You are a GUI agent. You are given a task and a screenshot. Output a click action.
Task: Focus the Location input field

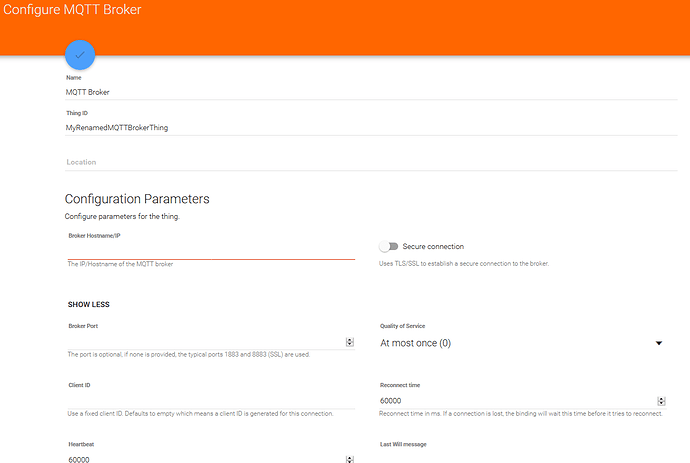(371, 162)
